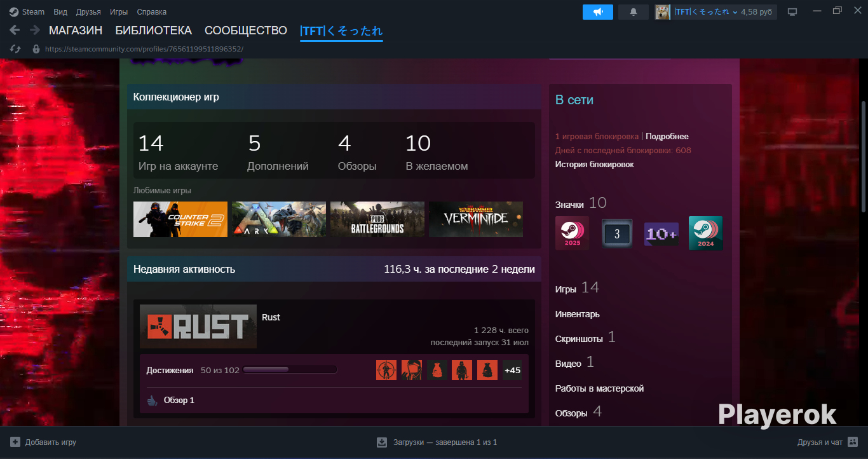Click the Rust achievements progress bar

(290, 370)
